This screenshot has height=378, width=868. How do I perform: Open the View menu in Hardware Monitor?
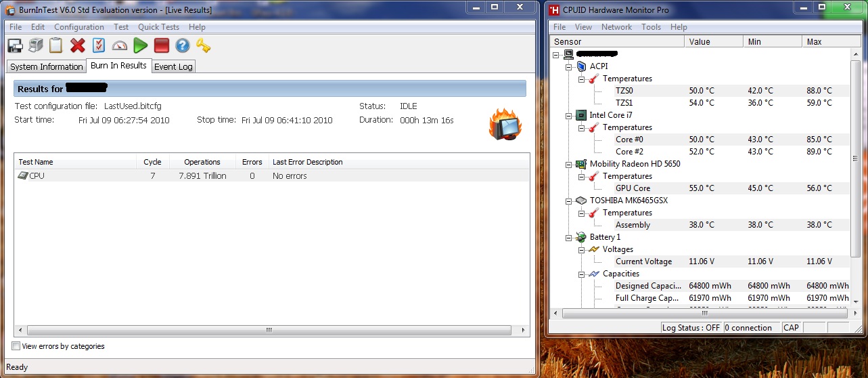pos(583,27)
